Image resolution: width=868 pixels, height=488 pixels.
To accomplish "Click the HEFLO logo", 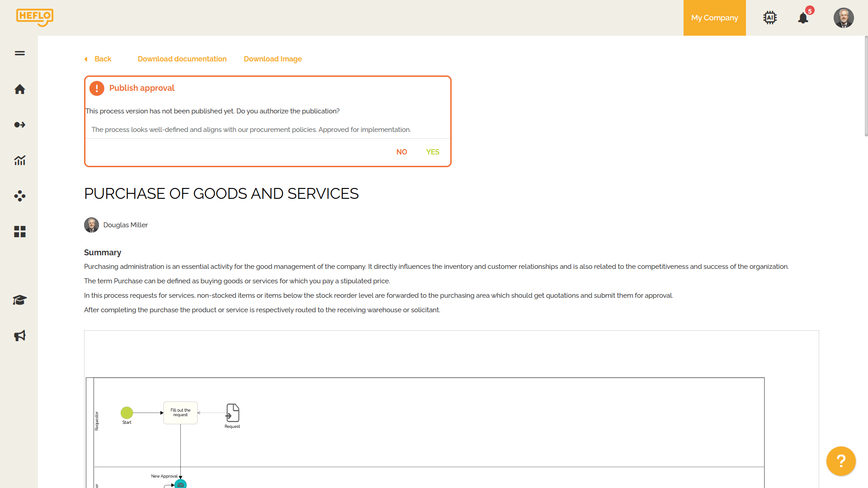I will click(x=34, y=17).
